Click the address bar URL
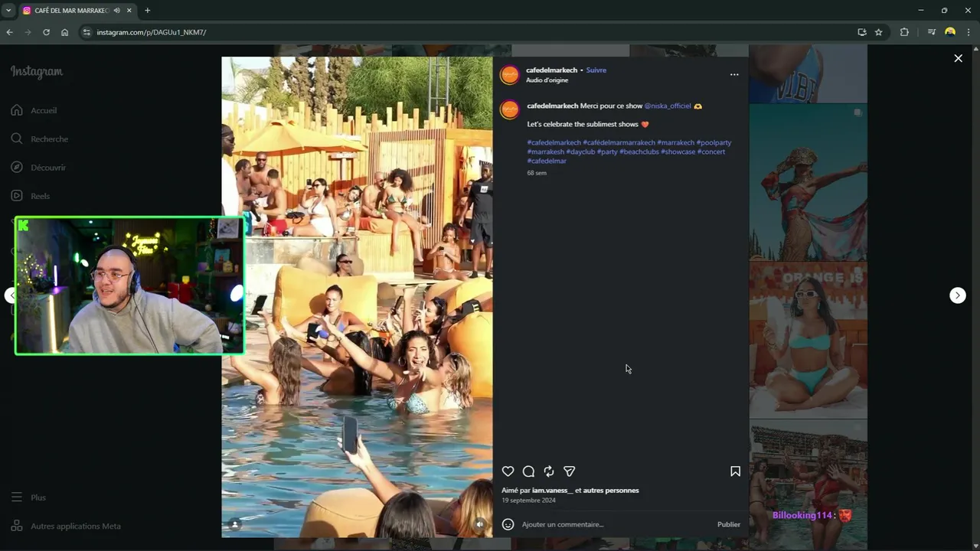Viewport: 980px width, 551px height. 152,32
